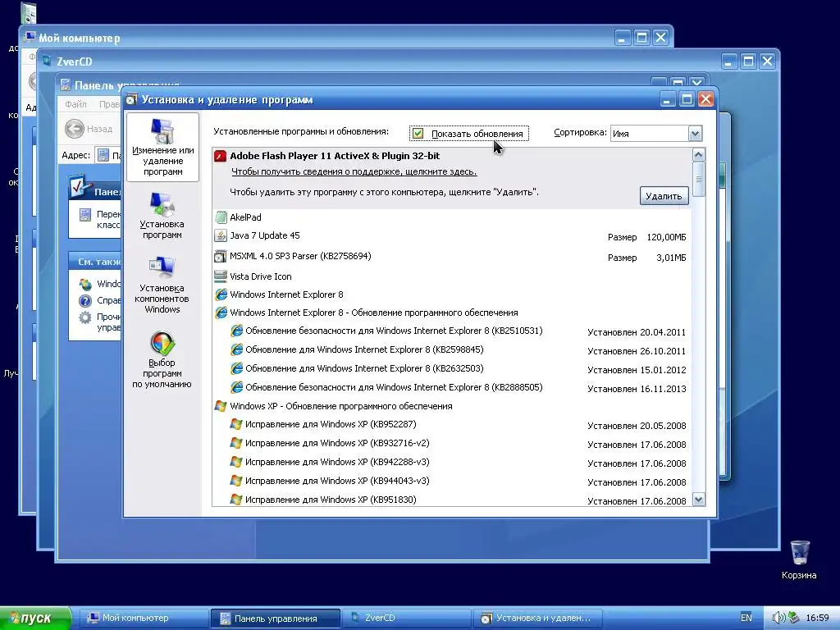840x630 pixels.
Task: Open File menu in Control Panel window
Action: tap(75, 104)
